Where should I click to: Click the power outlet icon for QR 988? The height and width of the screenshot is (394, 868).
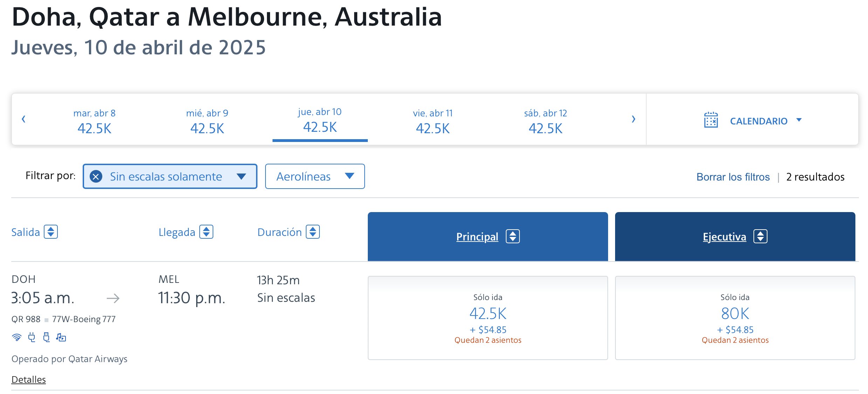pos(32,337)
